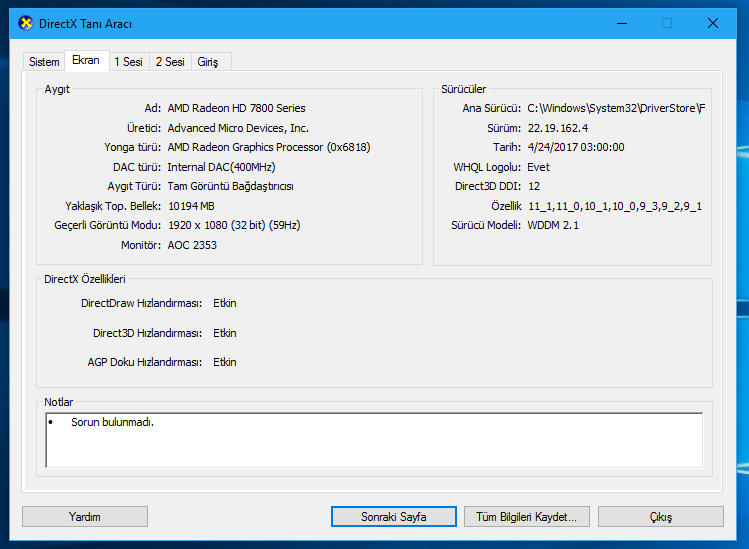Click the 'AMD Radeon Graphics Processor (0x6818)' value

click(269, 147)
